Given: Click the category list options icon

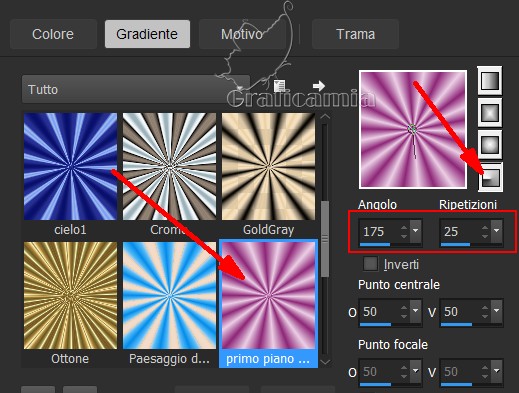Looking at the screenshot, I should tap(279, 86).
